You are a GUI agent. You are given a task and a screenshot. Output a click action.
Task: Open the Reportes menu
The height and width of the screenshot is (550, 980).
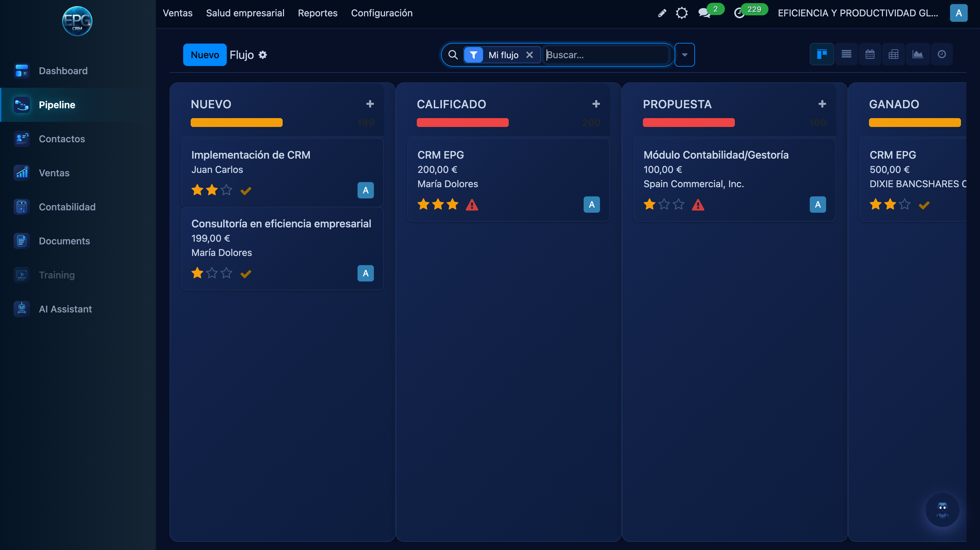(x=317, y=13)
